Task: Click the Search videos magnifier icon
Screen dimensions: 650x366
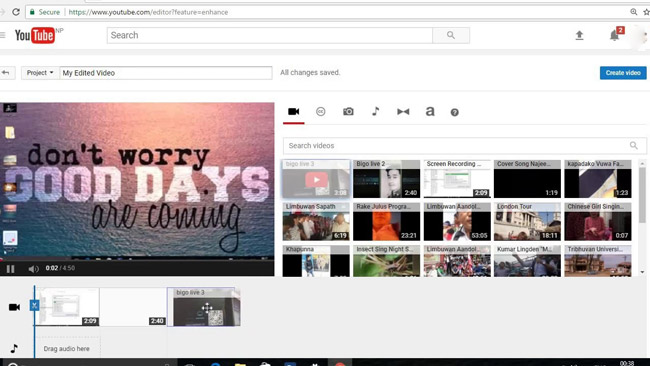Action: pos(633,145)
